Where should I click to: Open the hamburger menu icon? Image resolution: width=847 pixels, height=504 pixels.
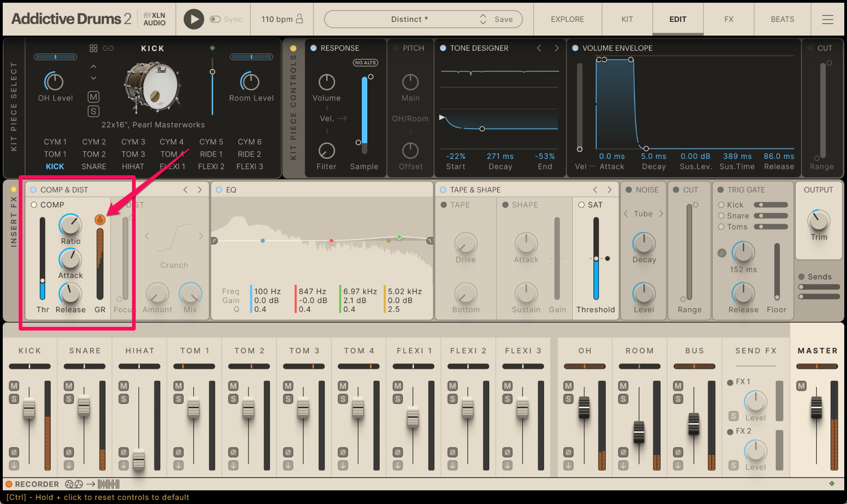pyautogui.click(x=827, y=19)
